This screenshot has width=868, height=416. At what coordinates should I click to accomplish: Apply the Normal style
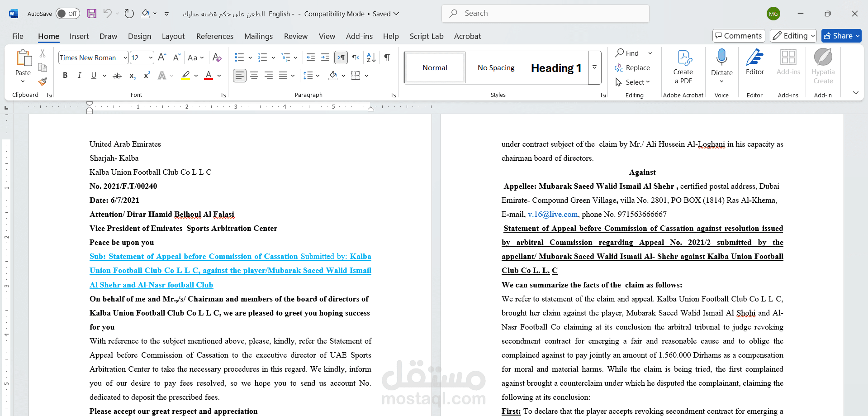pos(435,67)
